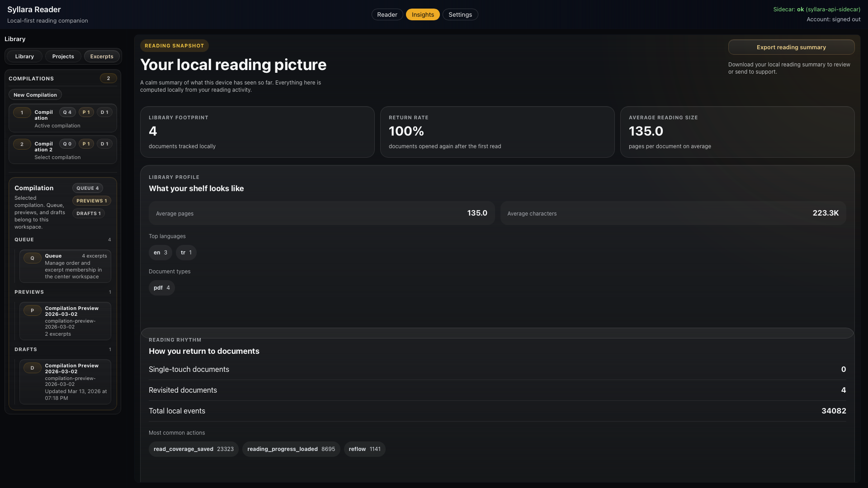The height and width of the screenshot is (488, 868).
Task: Click the Compilations count badge showing 2
Action: [108, 78]
